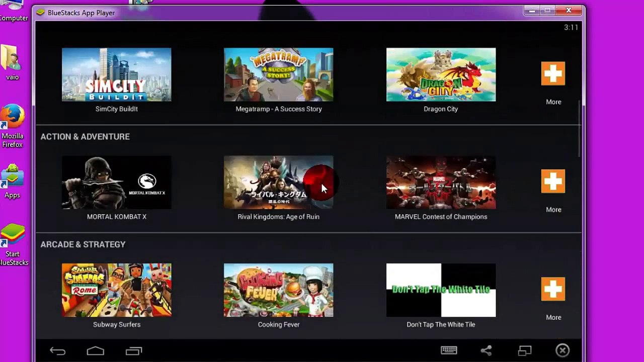Open the SimCity BuildIt app tile
The height and width of the screenshot is (362, 644).
pyautogui.click(x=116, y=75)
